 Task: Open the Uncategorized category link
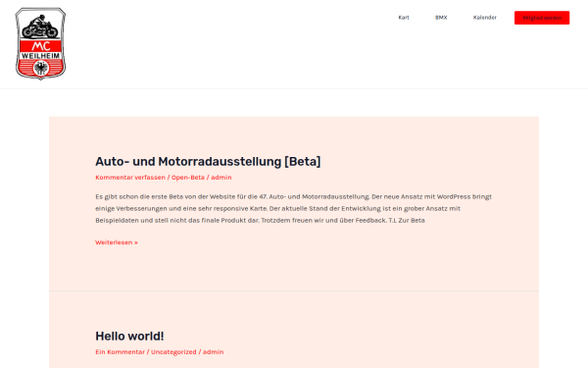pos(173,352)
